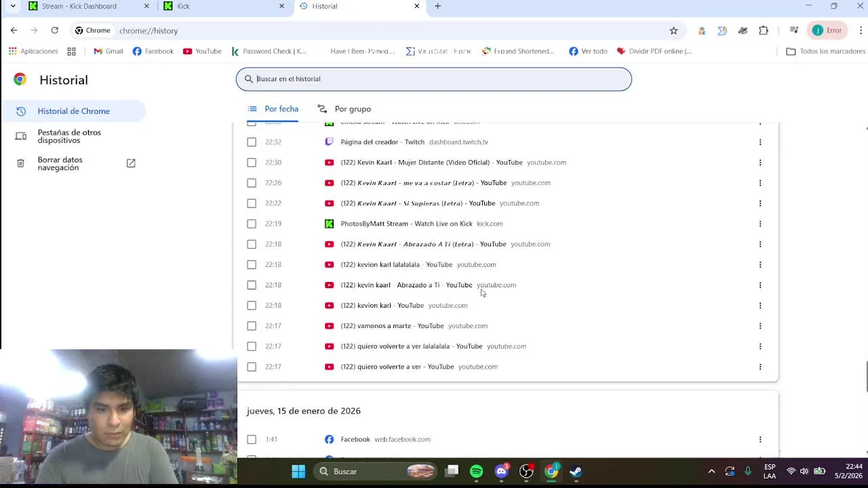Reload the page with refresh icon
Image resolution: width=868 pixels, height=488 pixels.
55,30
